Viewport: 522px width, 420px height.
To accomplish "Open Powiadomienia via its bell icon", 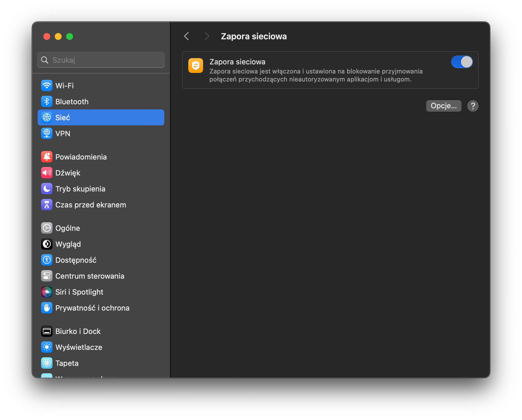I will [x=47, y=157].
